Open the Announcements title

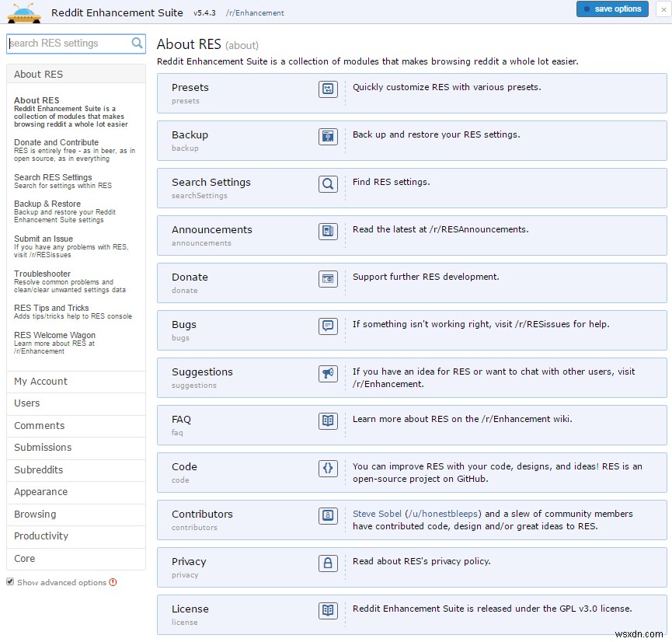pos(212,229)
